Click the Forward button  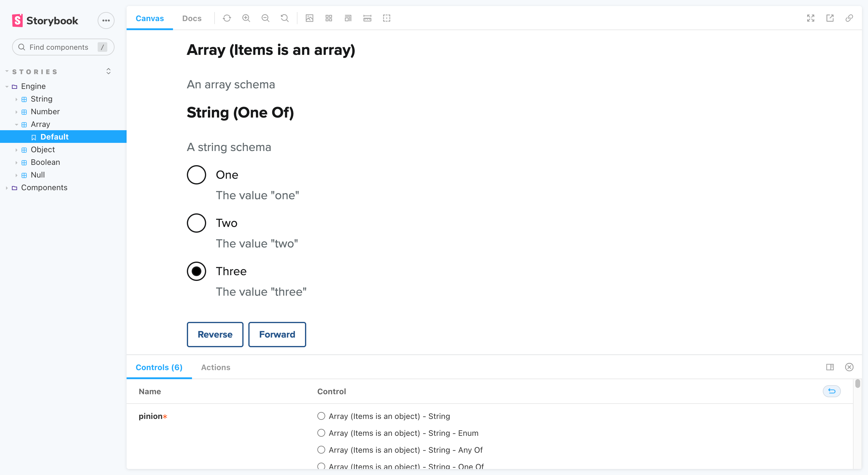[277, 335]
